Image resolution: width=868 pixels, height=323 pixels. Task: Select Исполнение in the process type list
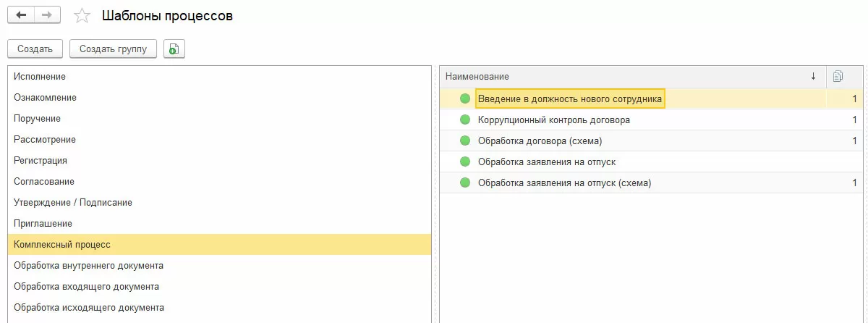tap(219, 76)
